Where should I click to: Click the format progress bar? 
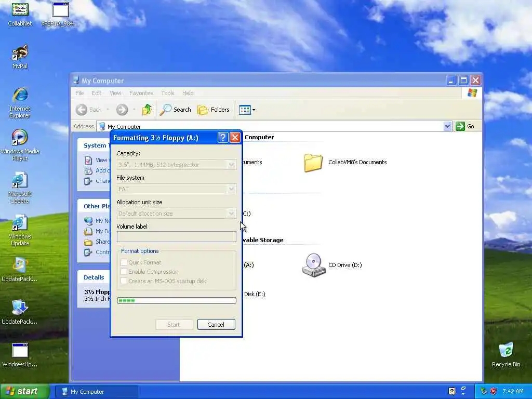[177, 301]
